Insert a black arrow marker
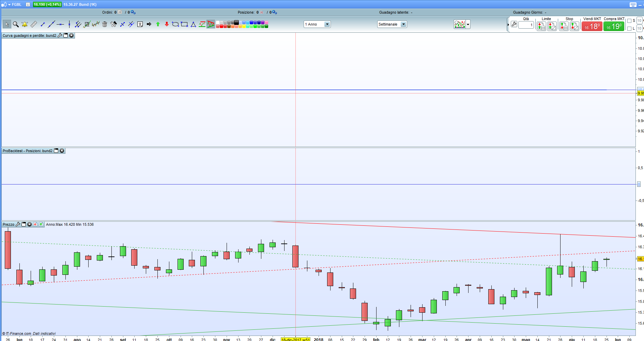This screenshot has height=341, width=644. 149,24
